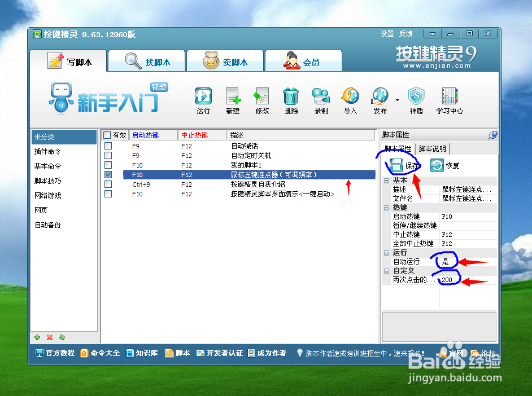Open 反馈 in the title bar
532x396 pixels.
[406, 34]
